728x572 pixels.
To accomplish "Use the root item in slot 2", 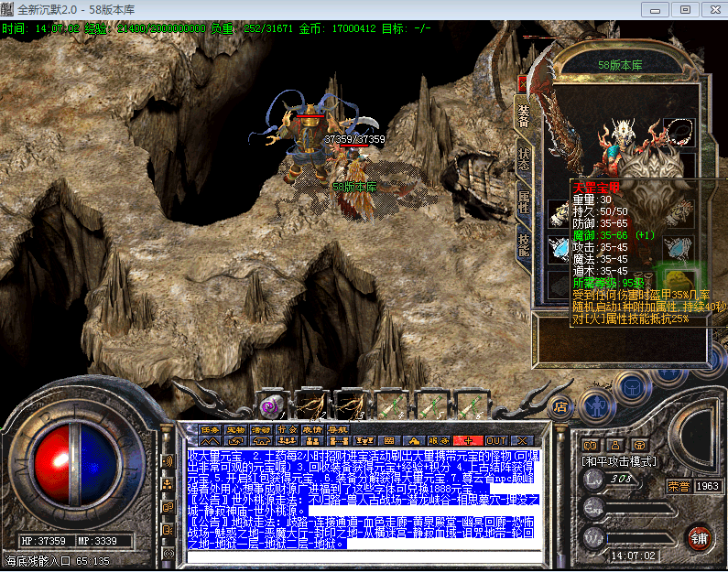I will [x=310, y=405].
